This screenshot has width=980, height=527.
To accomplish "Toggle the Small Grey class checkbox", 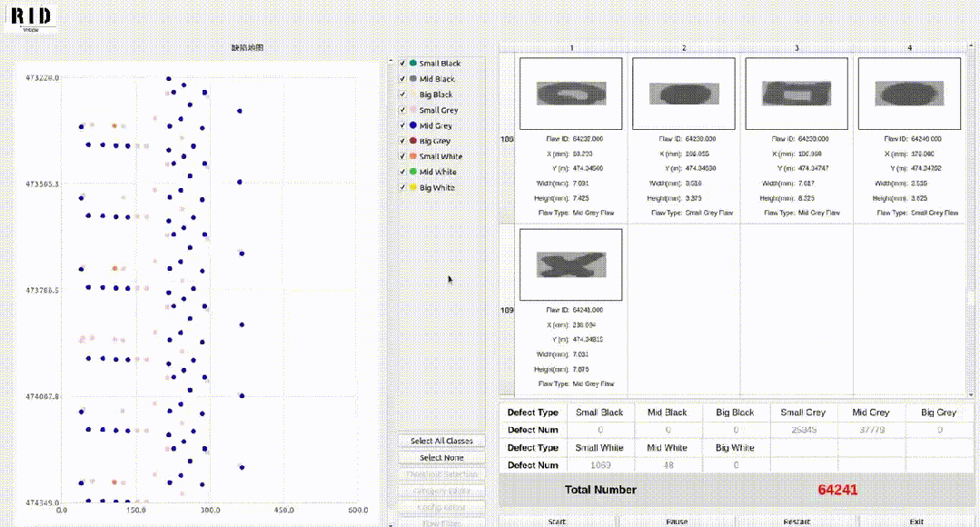I will [402, 110].
